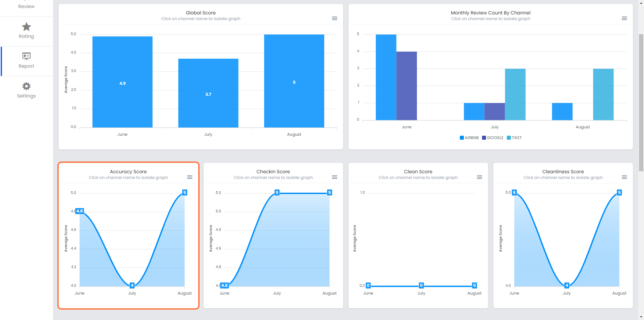Click Clean Score June 0 data point

pyautogui.click(x=368, y=285)
